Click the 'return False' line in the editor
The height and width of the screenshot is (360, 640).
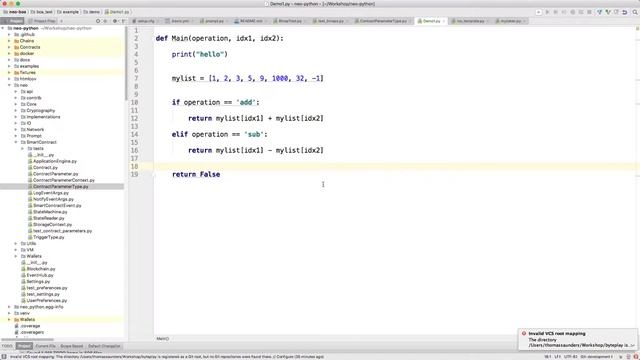pyautogui.click(x=196, y=174)
